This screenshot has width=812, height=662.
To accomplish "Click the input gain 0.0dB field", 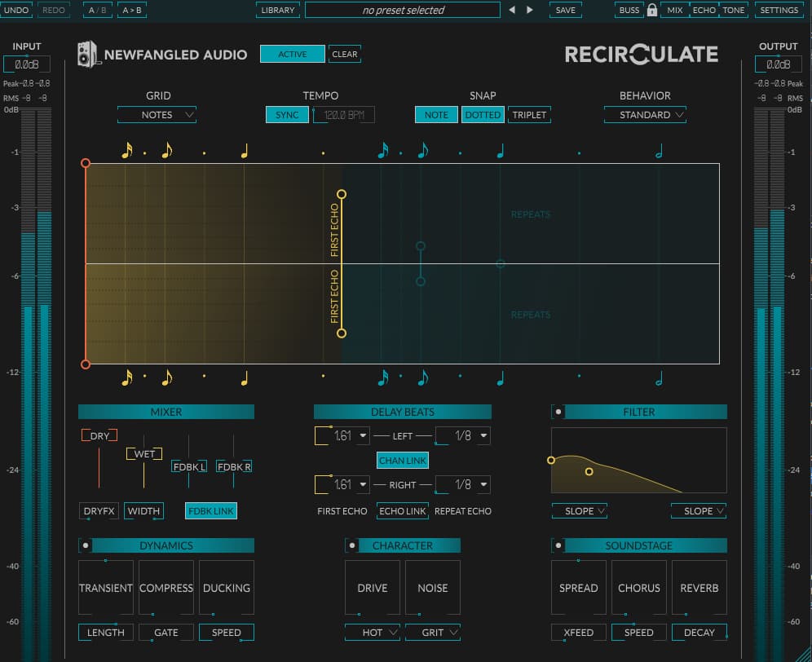I will [x=26, y=64].
